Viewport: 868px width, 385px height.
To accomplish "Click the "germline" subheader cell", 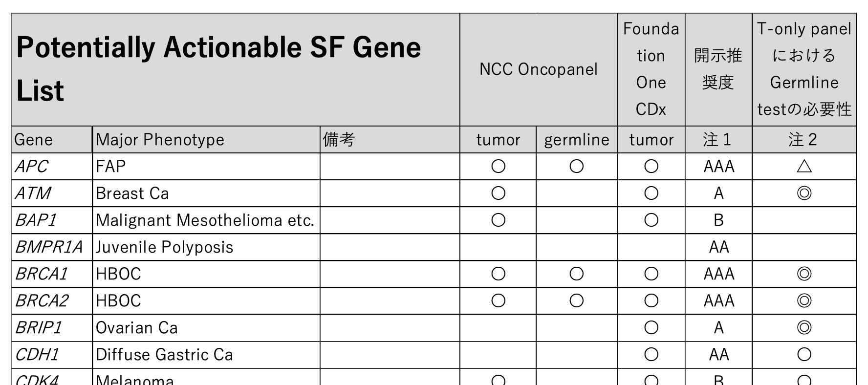I will (577, 140).
